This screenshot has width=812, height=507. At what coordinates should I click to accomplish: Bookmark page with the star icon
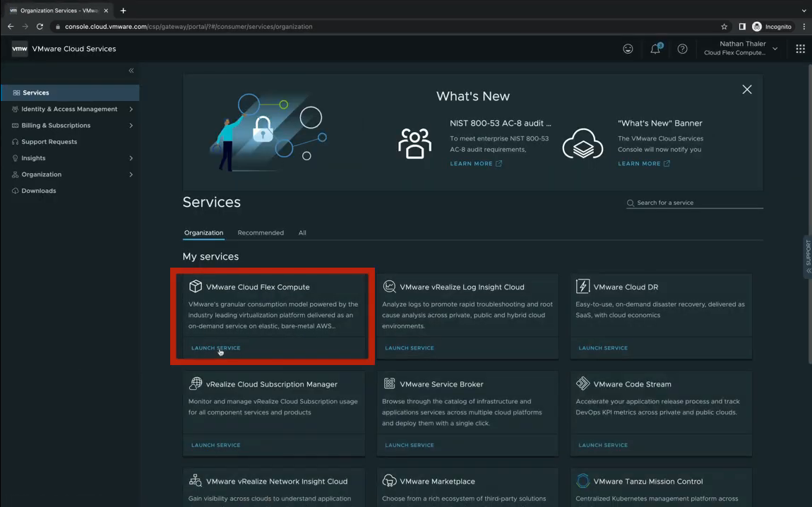coord(724,26)
